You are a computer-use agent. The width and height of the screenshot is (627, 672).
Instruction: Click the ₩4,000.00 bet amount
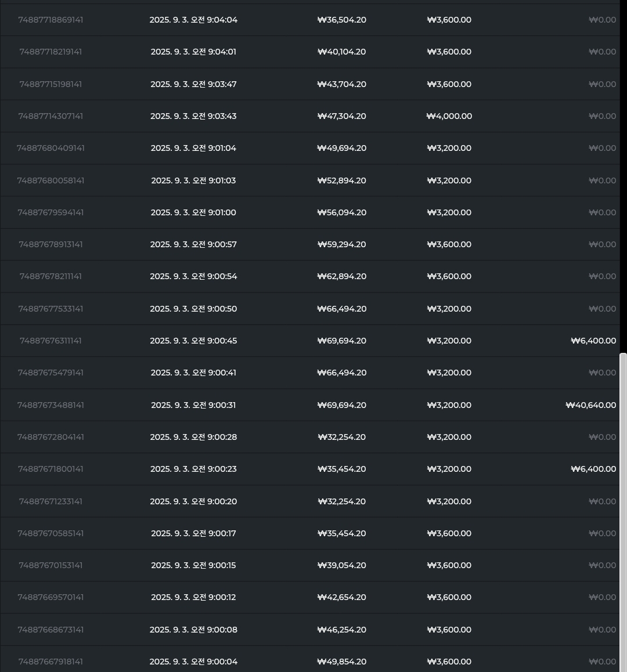click(x=449, y=116)
